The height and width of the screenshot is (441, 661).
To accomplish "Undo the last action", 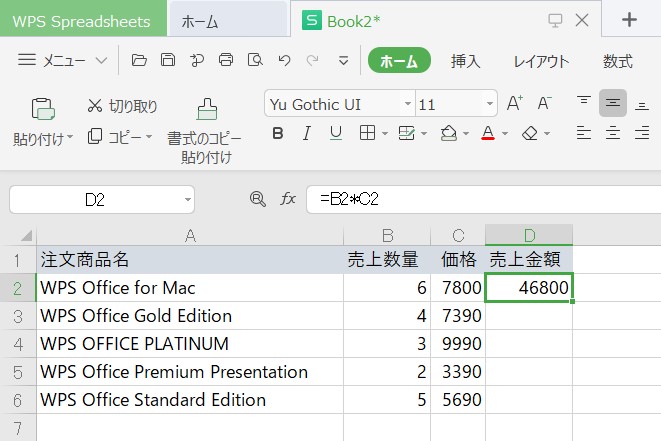I will [x=285, y=61].
